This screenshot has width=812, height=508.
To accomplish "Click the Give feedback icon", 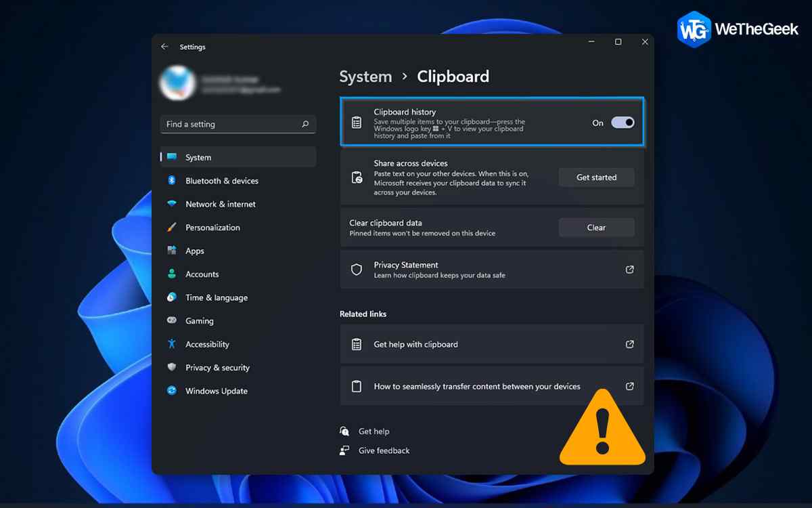I will coord(345,450).
